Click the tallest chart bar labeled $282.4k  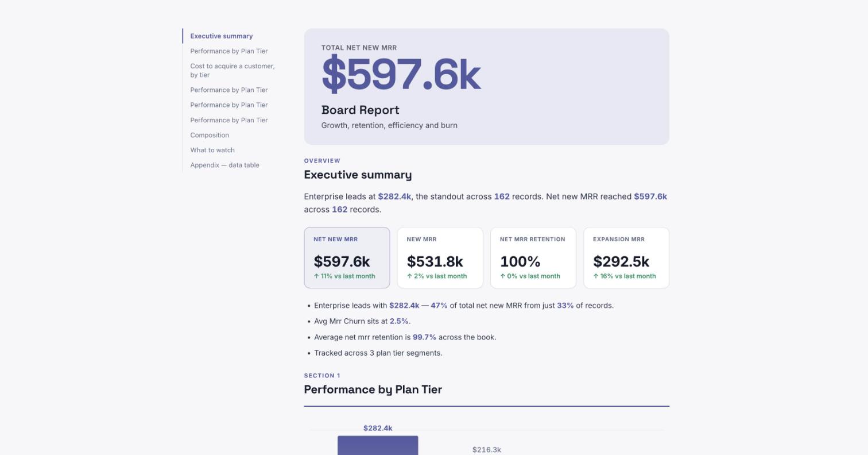[378, 445]
